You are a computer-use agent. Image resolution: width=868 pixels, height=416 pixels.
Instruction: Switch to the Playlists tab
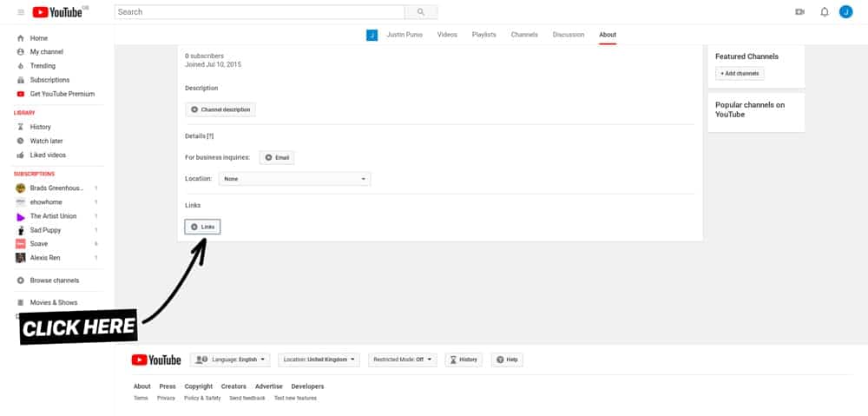click(483, 35)
